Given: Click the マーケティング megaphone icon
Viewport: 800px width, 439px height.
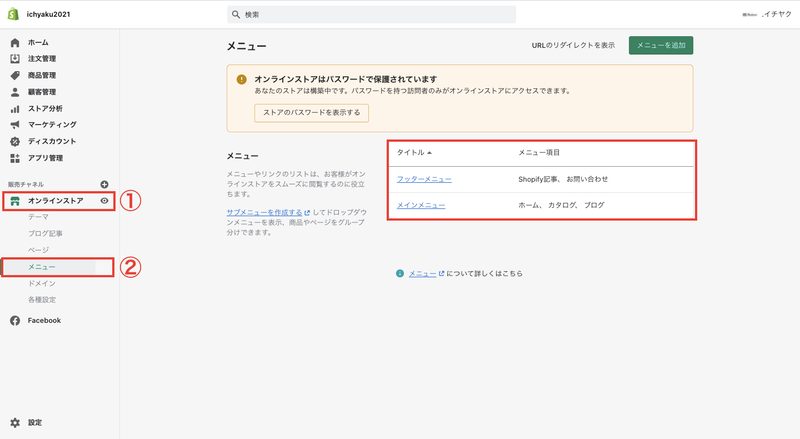Looking at the screenshot, I should click(15, 125).
